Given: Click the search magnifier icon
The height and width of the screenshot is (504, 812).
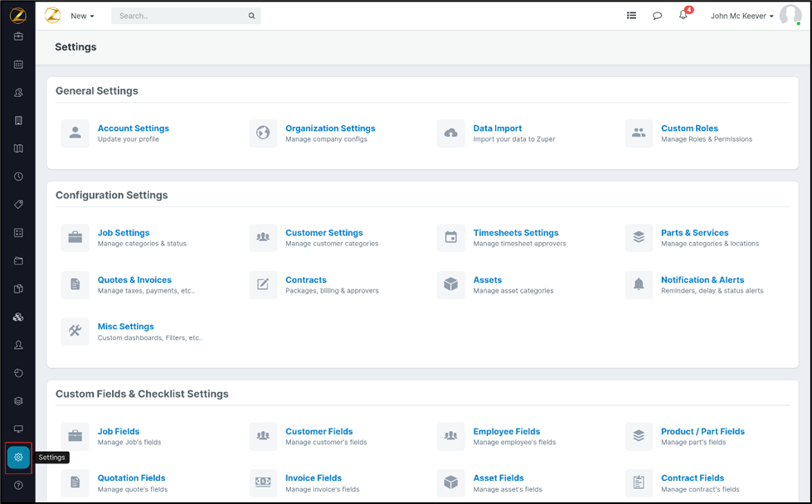Looking at the screenshot, I should (252, 16).
